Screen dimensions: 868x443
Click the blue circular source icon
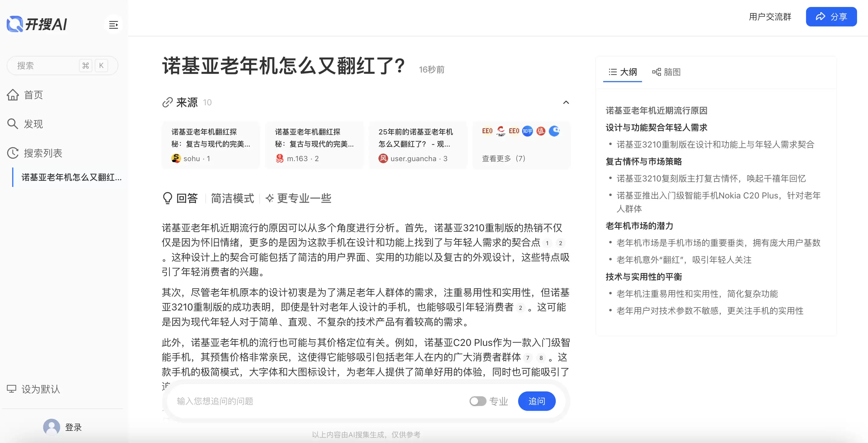pyautogui.click(x=554, y=131)
